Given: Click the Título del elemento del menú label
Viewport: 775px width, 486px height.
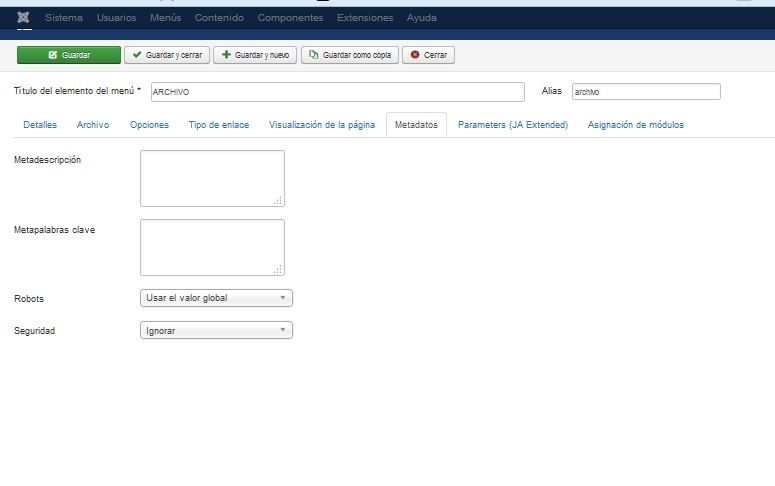Looking at the screenshot, I should pos(77,91).
